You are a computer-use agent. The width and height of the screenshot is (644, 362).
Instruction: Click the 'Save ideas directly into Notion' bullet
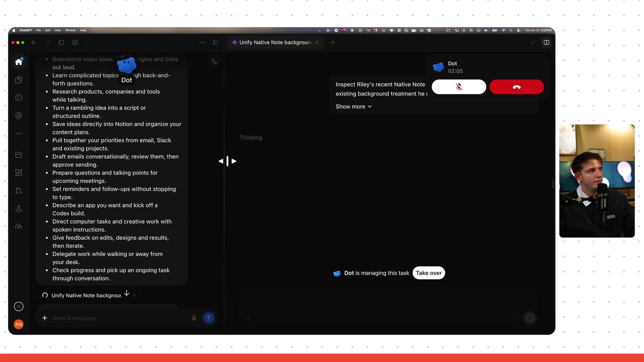[117, 128]
